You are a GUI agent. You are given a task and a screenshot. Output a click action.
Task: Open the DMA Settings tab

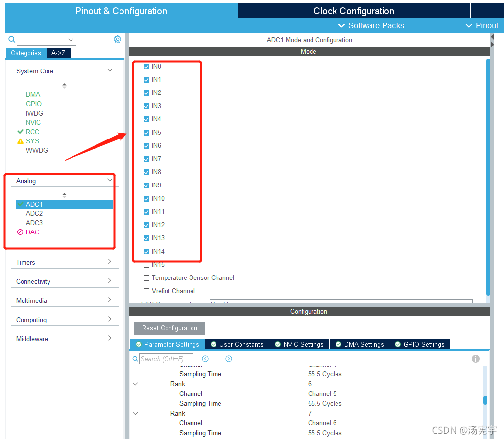(x=360, y=344)
